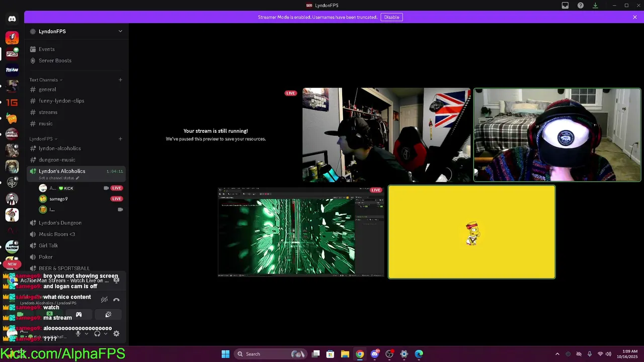Click LIVE badge next to KICK user
The height and width of the screenshot is (362, 644).
(x=117, y=188)
